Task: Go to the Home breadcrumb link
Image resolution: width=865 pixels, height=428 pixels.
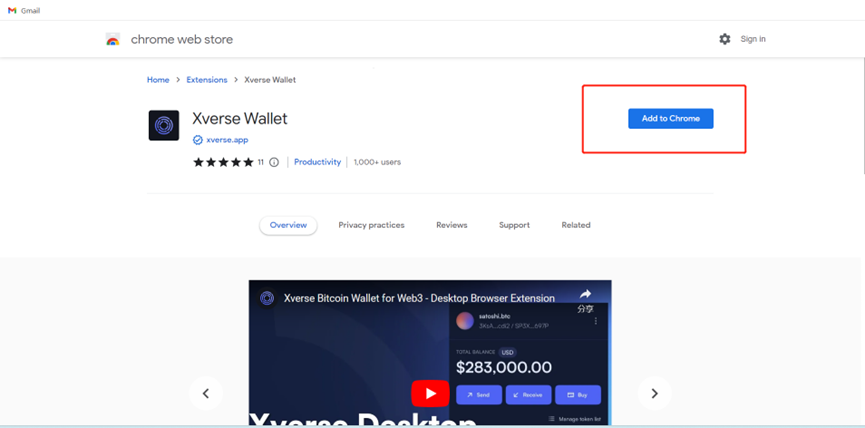Action: click(x=158, y=80)
